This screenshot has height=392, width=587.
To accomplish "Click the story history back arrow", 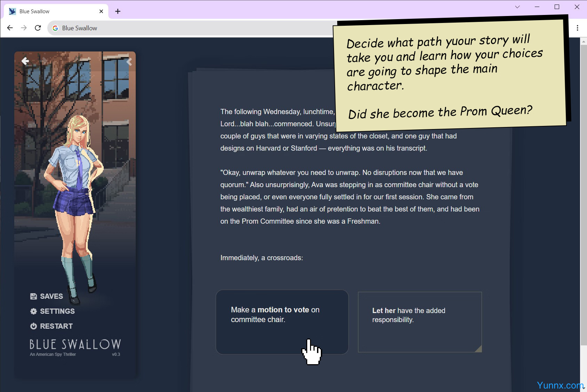I will tap(25, 61).
